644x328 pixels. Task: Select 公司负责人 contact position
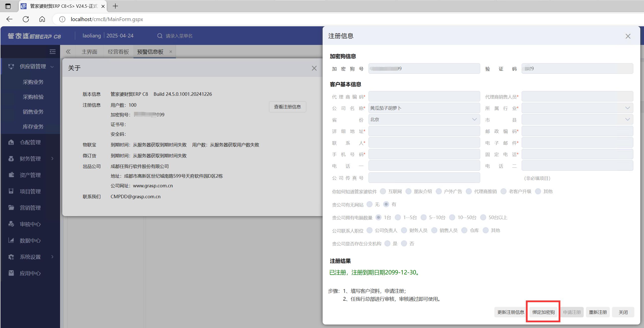(x=370, y=230)
